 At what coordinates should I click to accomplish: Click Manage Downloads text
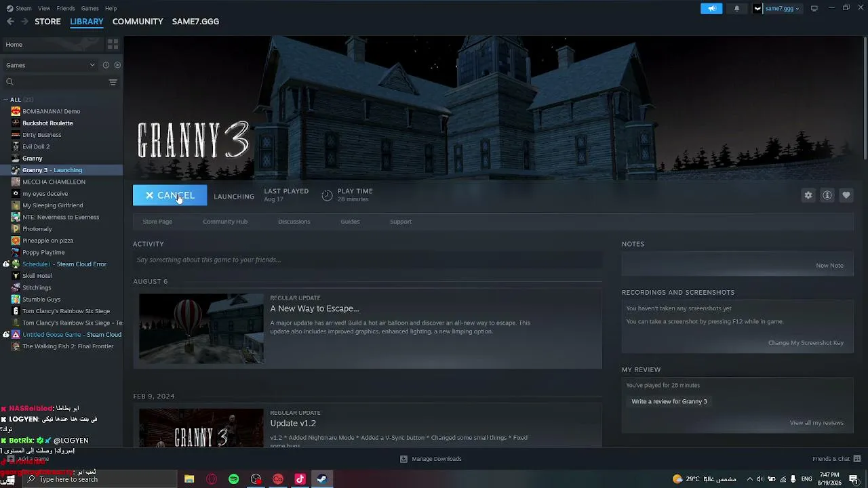click(437, 459)
